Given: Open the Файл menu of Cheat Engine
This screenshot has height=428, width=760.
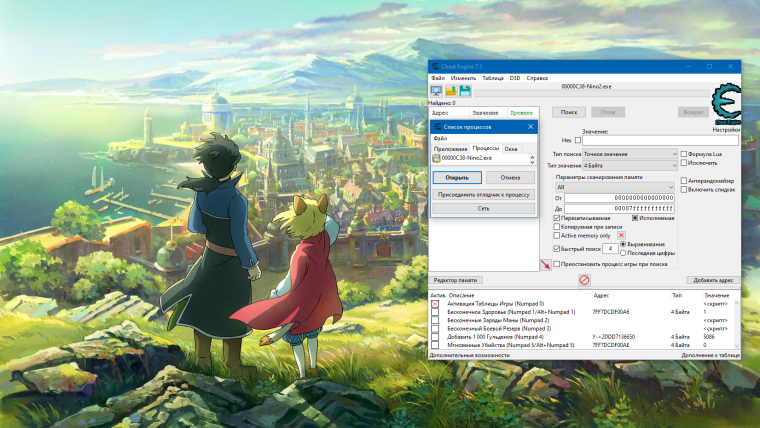Looking at the screenshot, I should pyautogui.click(x=438, y=78).
